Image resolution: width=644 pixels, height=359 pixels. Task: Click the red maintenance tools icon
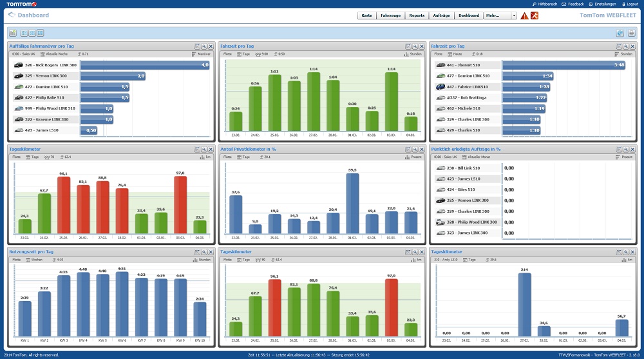pos(535,15)
